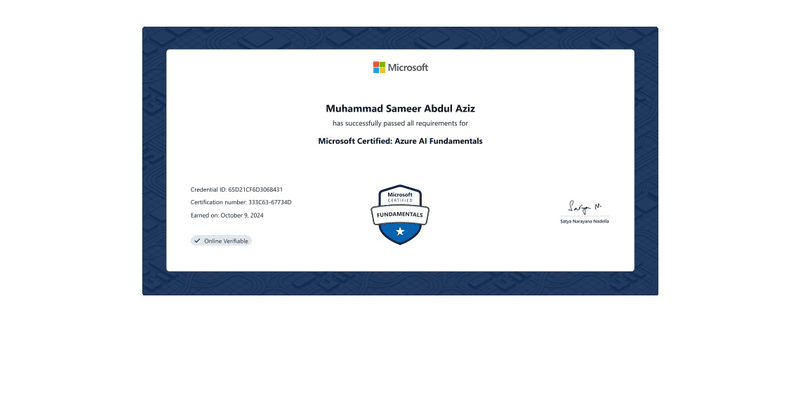Screen dimensions: 800x400
Task: Click the Credential ID line
Action: [x=237, y=189]
